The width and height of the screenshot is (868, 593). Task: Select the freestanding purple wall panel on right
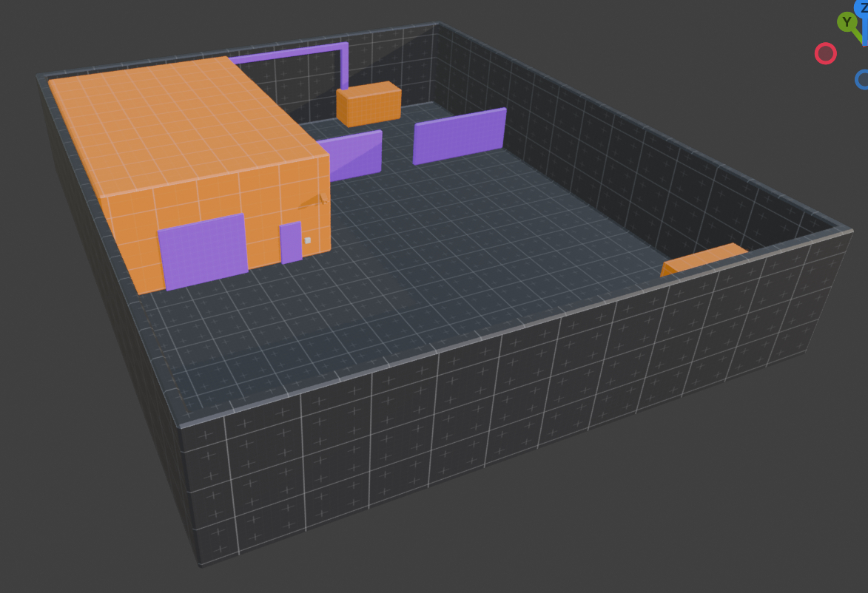coord(459,136)
